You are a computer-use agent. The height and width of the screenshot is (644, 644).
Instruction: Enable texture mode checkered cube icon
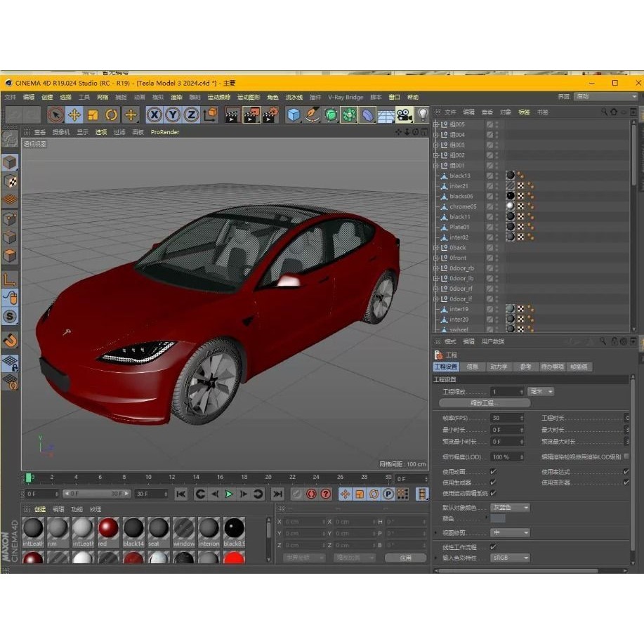click(10, 181)
